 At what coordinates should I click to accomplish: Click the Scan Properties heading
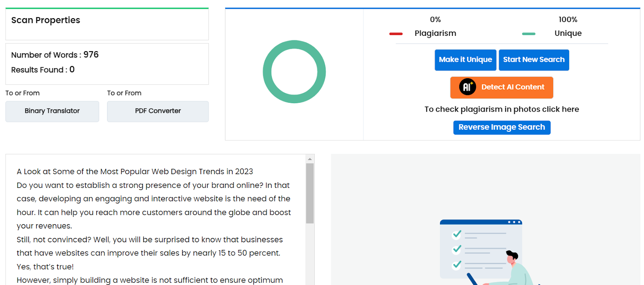tap(45, 20)
